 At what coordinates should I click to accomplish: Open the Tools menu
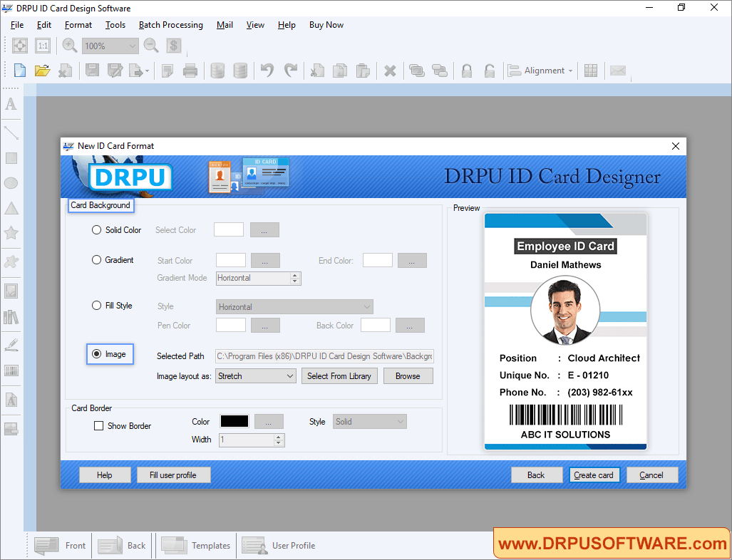tap(115, 25)
